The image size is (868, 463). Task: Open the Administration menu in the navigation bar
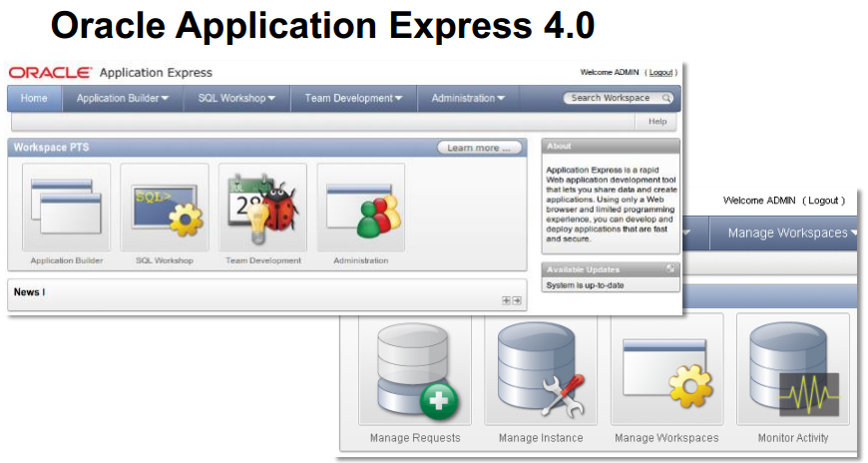point(468,98)
